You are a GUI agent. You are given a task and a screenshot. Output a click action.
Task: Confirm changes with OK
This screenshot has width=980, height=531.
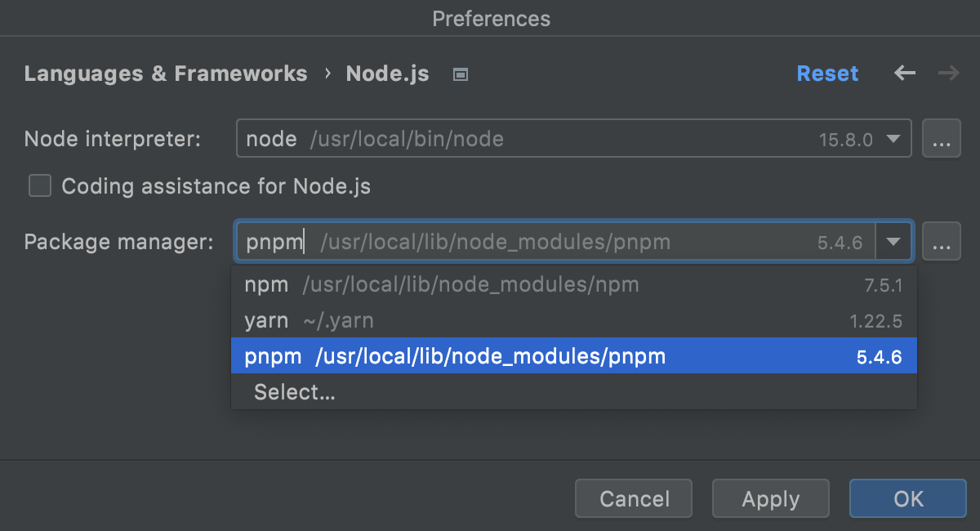(907, 498)
